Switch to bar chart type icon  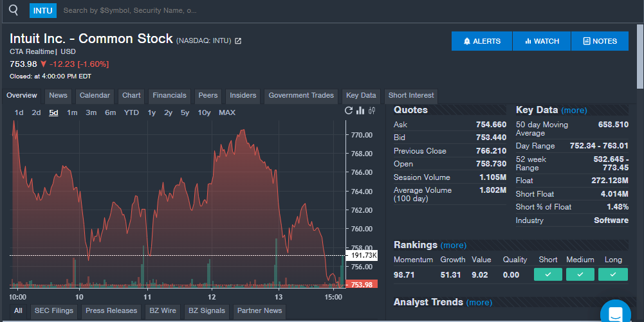tap(361, 111)
